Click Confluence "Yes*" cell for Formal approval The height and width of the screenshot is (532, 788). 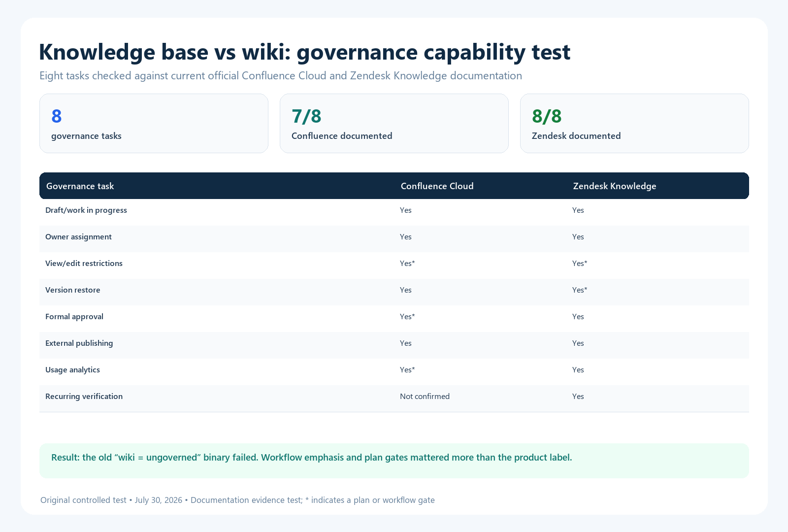click(407, 317)
